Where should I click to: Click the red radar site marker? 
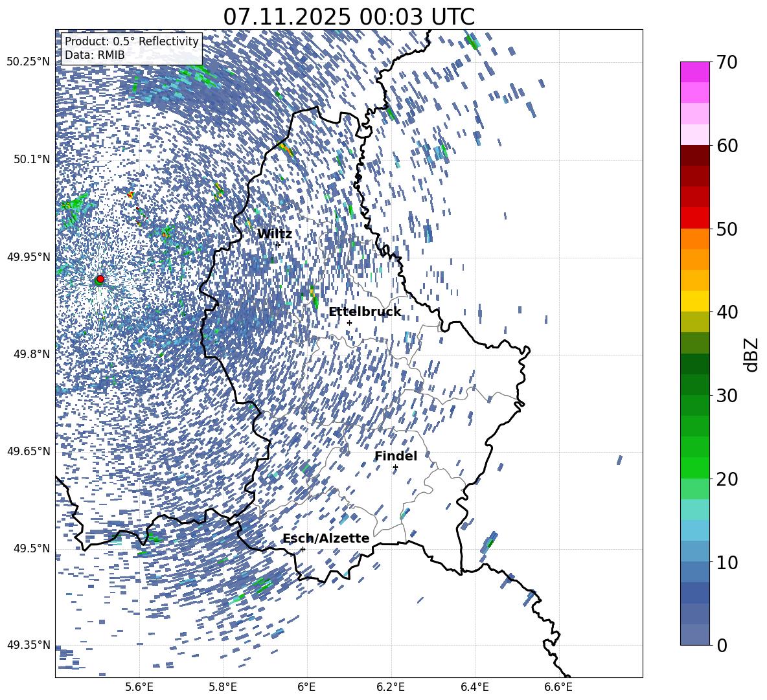100,279
